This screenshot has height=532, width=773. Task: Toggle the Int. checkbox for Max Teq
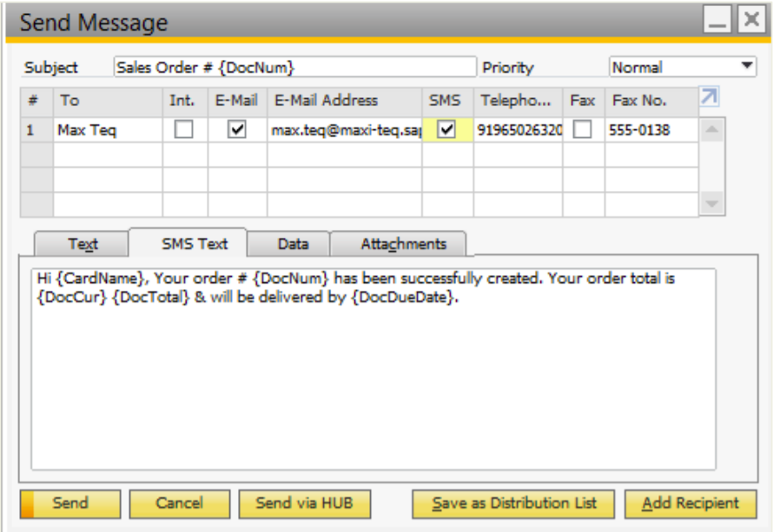coord(184,130)
